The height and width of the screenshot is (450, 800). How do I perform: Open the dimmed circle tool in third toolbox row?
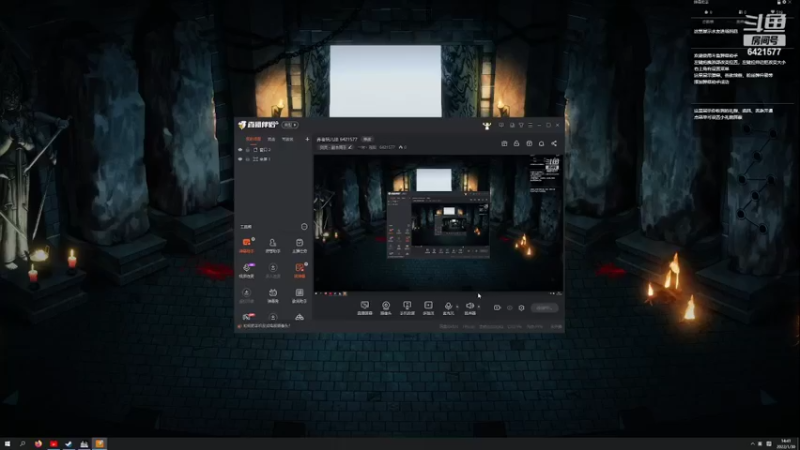(246, 295)
